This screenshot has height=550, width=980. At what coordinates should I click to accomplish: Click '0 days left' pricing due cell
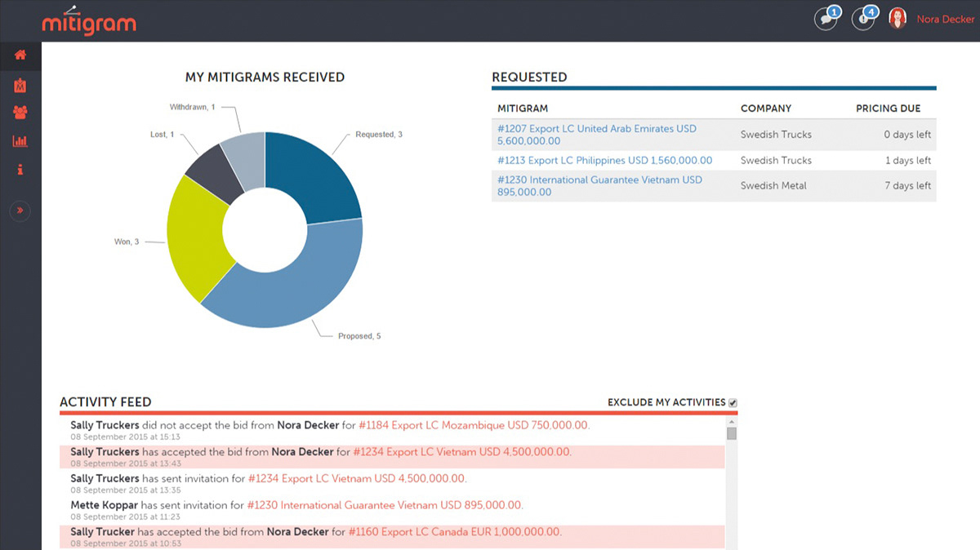pyautogui.click(x=907, y=135)
